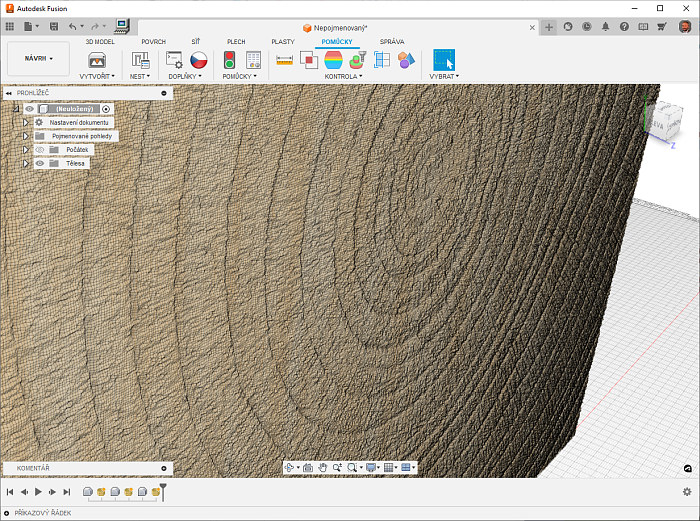Open the KONTROLA dropdown menu
This screenshot has height=521, width=700.
(343, 76)
